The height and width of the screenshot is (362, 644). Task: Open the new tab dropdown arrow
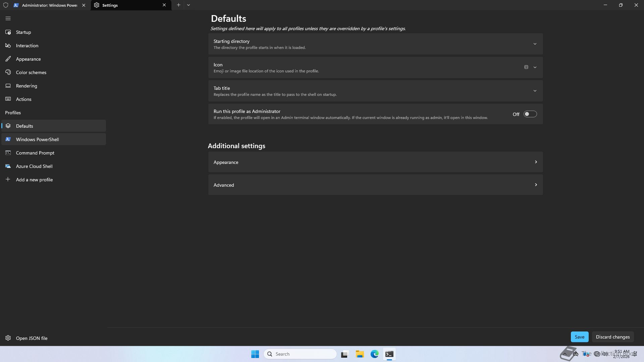pos(189,5)
